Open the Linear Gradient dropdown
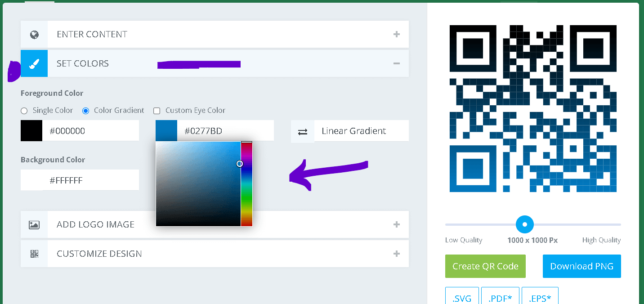This screenshot has height=304, width=644. tap(361, 131)
